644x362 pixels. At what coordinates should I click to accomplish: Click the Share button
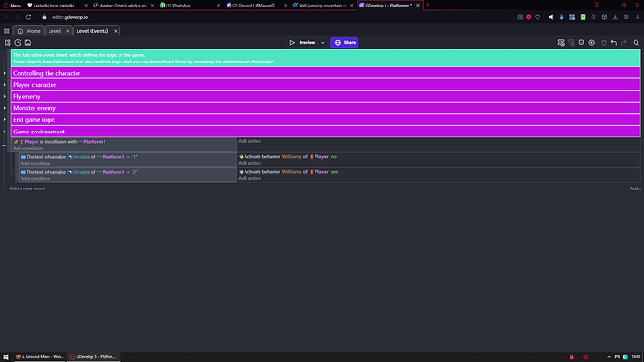pos(344,43)
